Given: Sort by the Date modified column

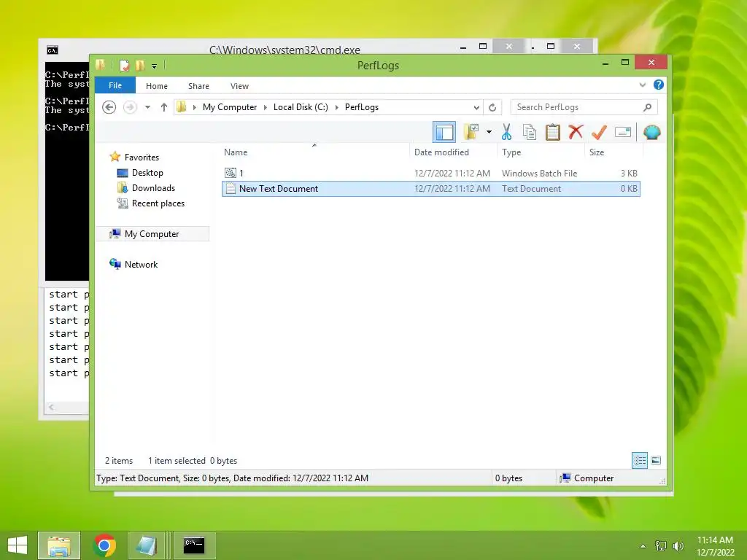Looking at the screenshot, I should 453,152.
